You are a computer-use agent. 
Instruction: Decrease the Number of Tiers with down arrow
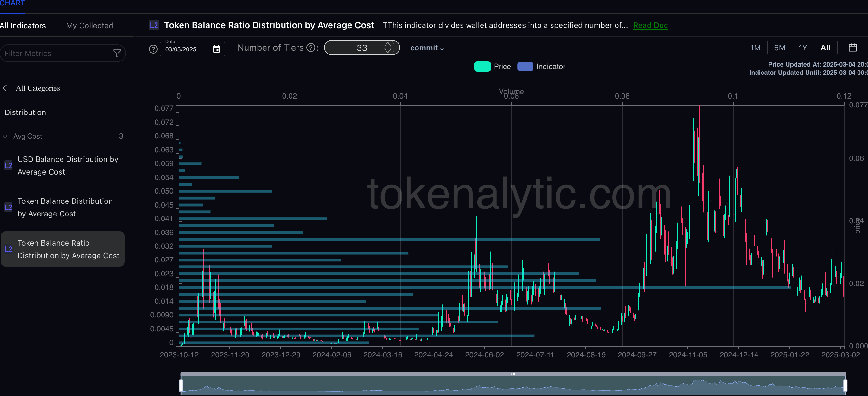[x=388, y=51]
